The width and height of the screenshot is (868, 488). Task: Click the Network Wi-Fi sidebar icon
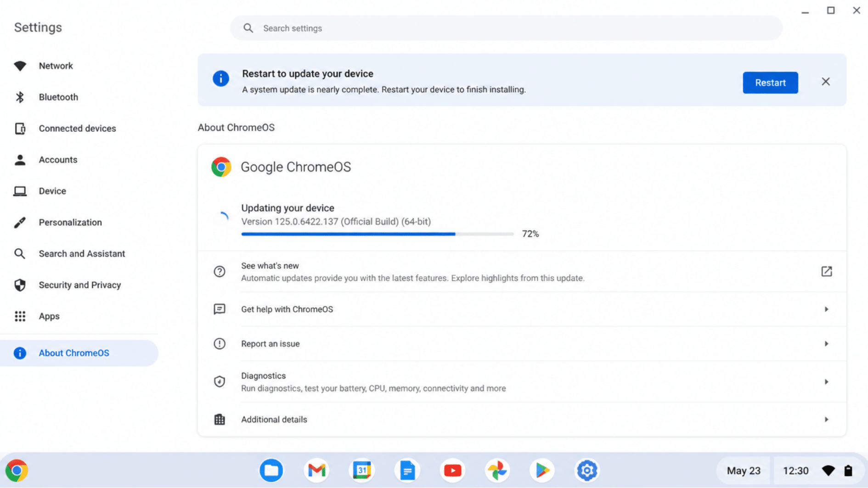(x=20, y=66)
